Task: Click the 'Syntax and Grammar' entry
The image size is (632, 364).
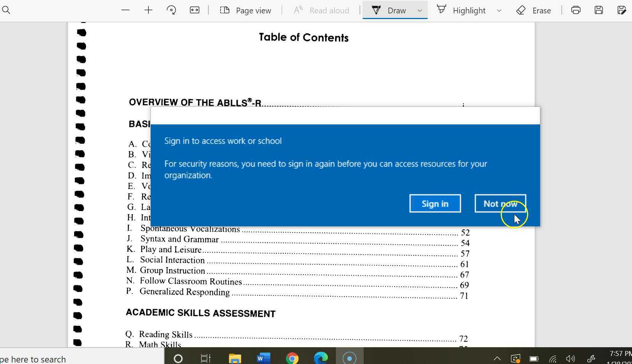Action: pos(179,239)
